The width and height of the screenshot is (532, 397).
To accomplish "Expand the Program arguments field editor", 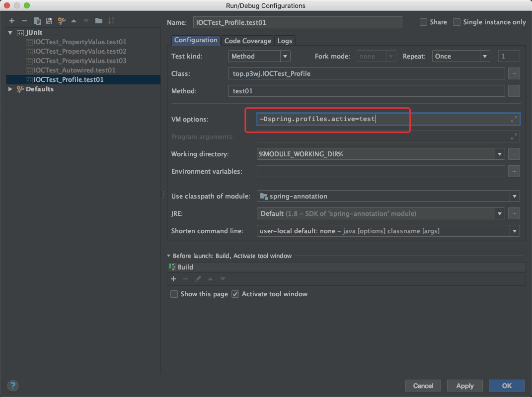I will tap(514, 136).
